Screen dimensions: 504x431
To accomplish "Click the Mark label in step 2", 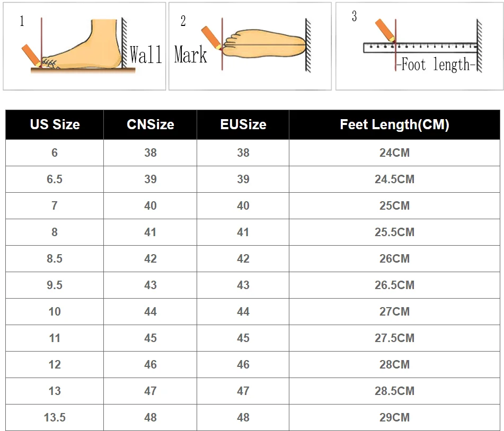I will 190,55.
